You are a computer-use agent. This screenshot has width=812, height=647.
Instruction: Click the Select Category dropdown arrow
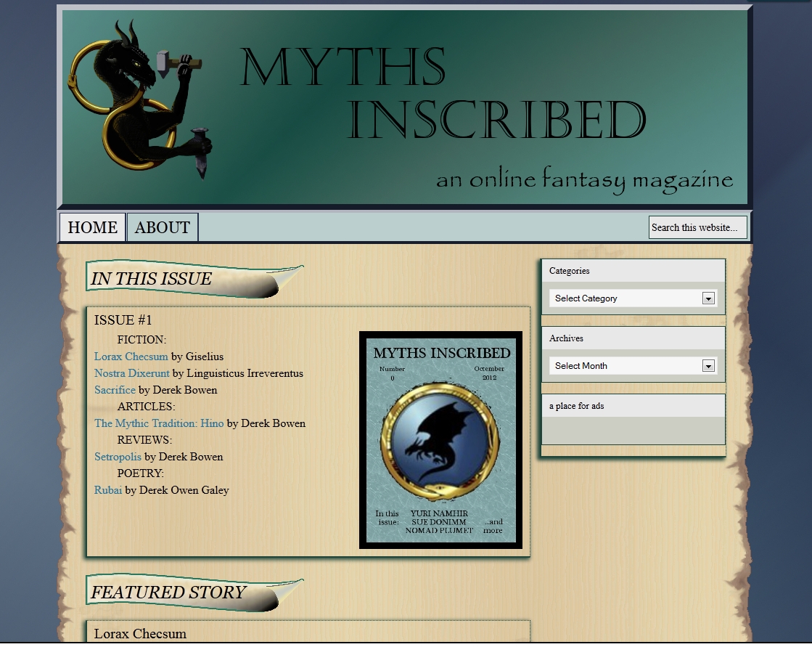tap(708, 298)
